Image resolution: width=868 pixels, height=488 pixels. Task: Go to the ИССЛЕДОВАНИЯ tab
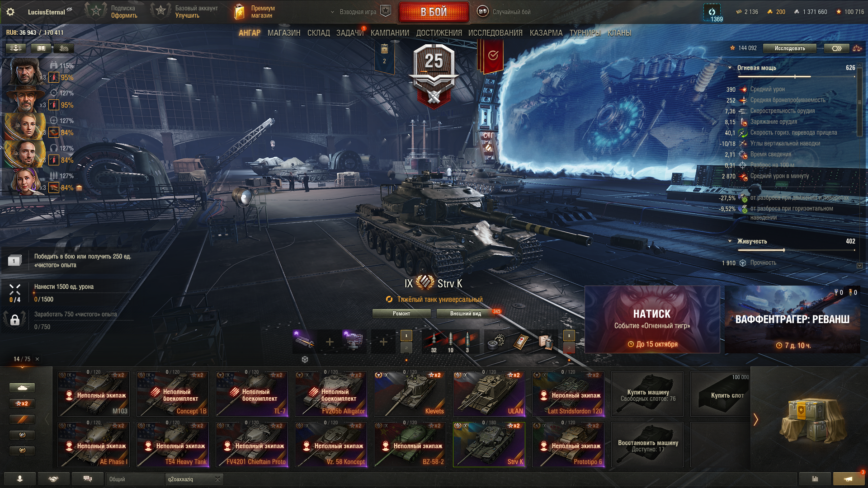coord(495,33)
